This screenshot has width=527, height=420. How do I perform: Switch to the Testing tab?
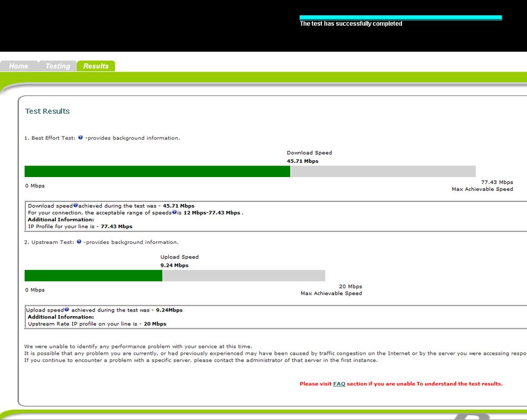pyautogui.click(x=58, y=66)
